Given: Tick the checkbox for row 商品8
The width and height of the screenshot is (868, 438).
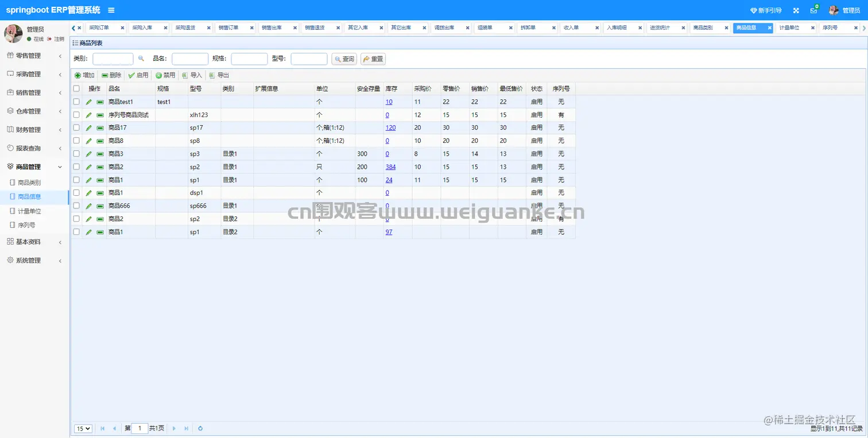Looking at the screenshot, I should point(76,141).
